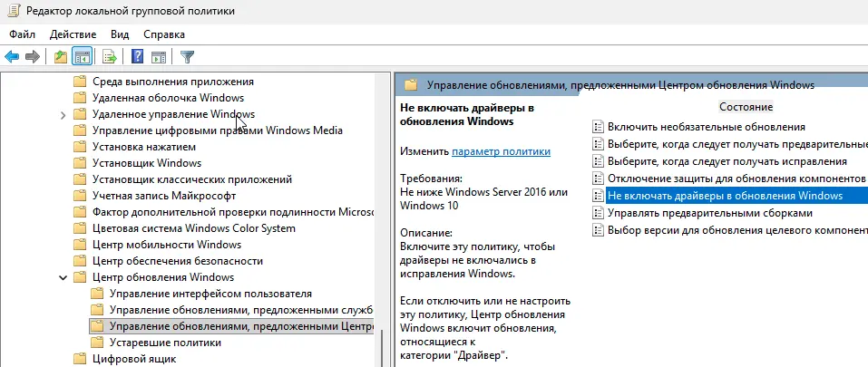Click the Filter funnel icon
The height and width of the screenshot is (367, 868).
pyautogui.click(x=187, y=57)
